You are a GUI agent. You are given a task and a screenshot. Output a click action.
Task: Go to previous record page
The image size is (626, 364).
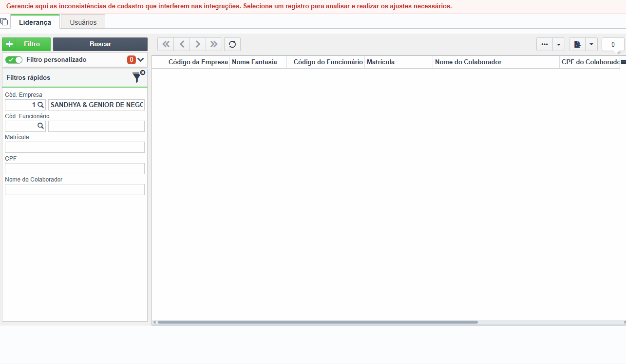point(182,44)
